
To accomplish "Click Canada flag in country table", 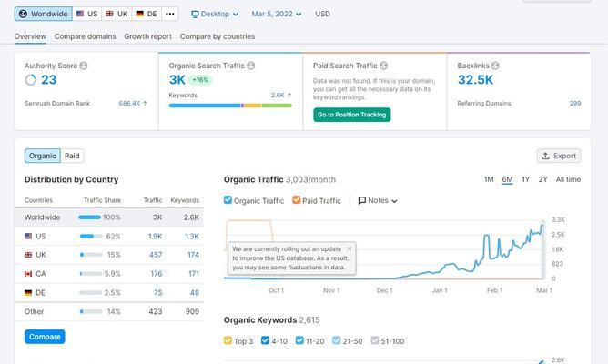I will [x=28, y=274].
